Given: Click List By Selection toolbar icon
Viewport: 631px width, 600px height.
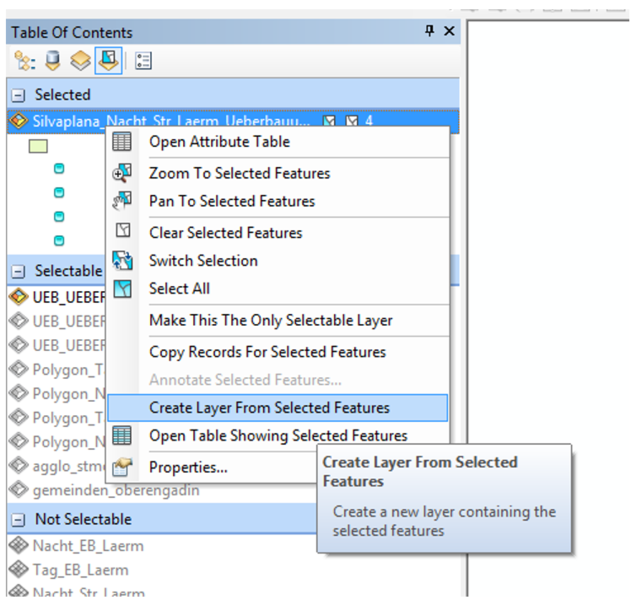Looking at the screenshot, I should (x=108, y=62).
